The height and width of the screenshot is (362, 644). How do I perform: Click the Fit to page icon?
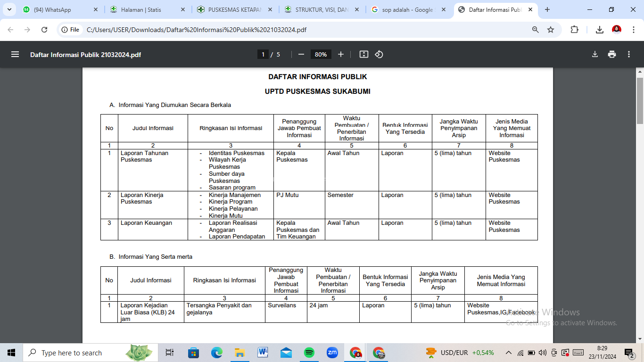[x=363, y=54]
